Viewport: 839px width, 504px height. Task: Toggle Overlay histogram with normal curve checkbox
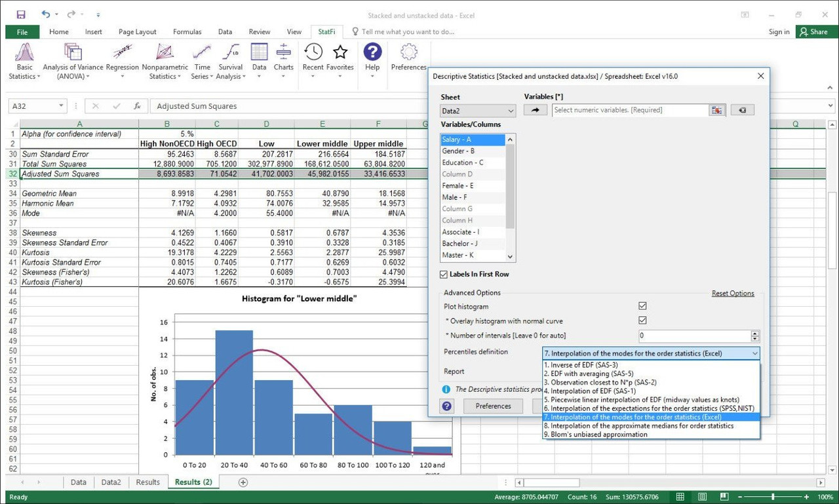[642, 320]
